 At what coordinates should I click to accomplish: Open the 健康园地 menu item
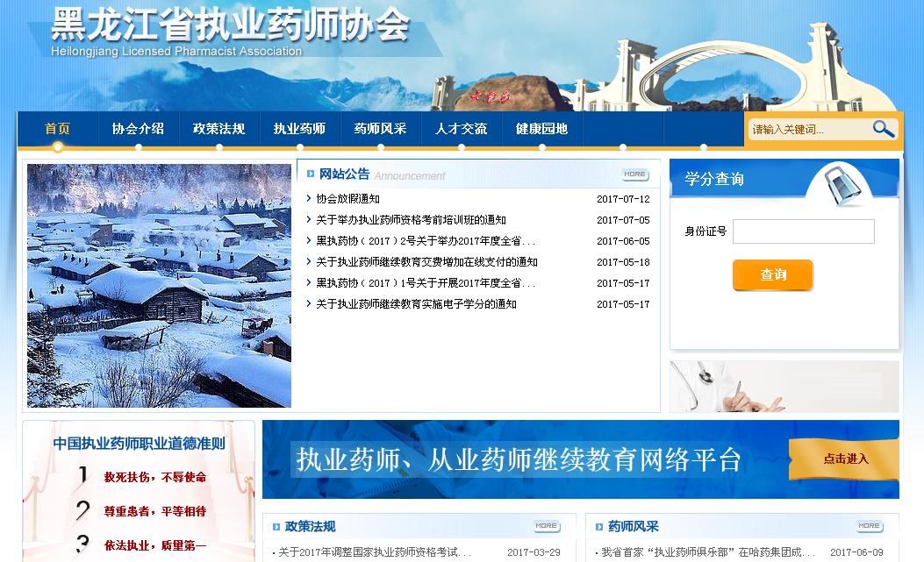click(x=541, y=129)
